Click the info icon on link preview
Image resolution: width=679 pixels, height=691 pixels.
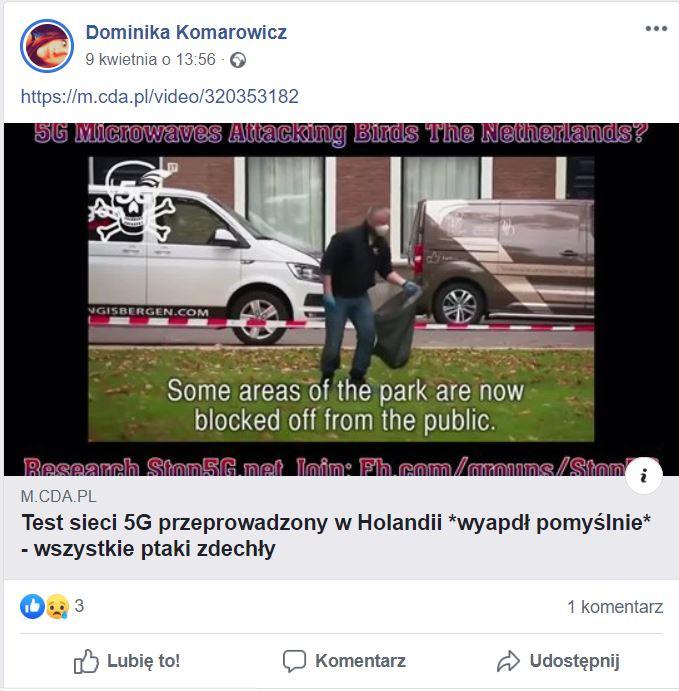click(x=644, y=476)
